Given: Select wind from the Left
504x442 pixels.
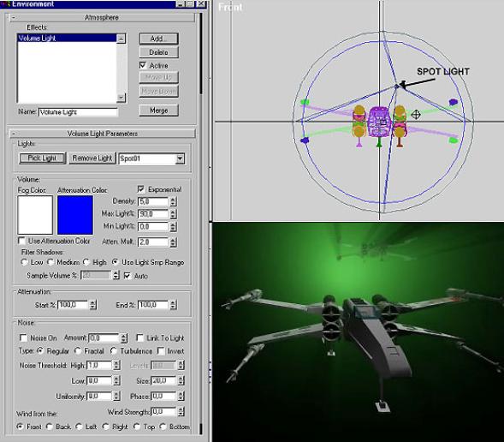Looking at the screenshot, I should (x=79, y=427).
